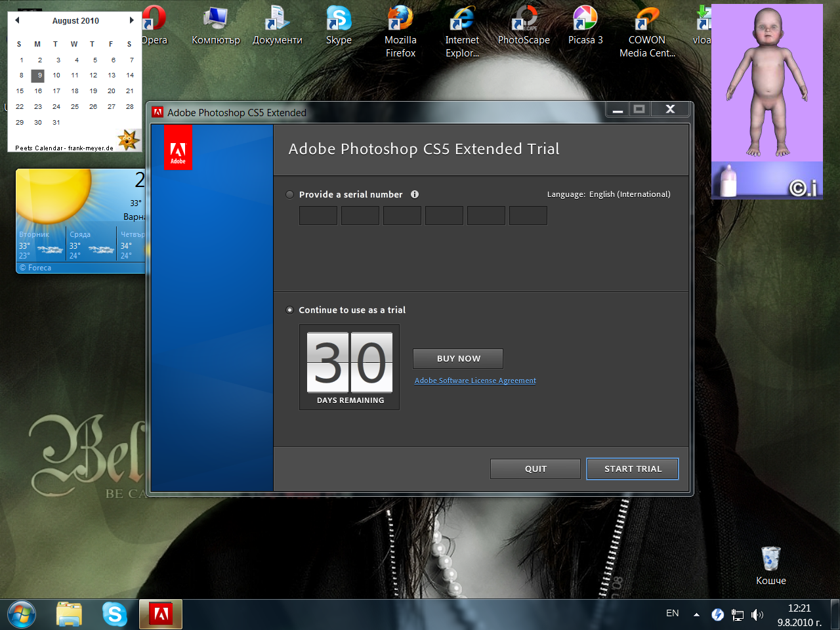This screenshot has width=840, height=630.
Task: Open Skype from the taskbar
Action: point(115,615)
